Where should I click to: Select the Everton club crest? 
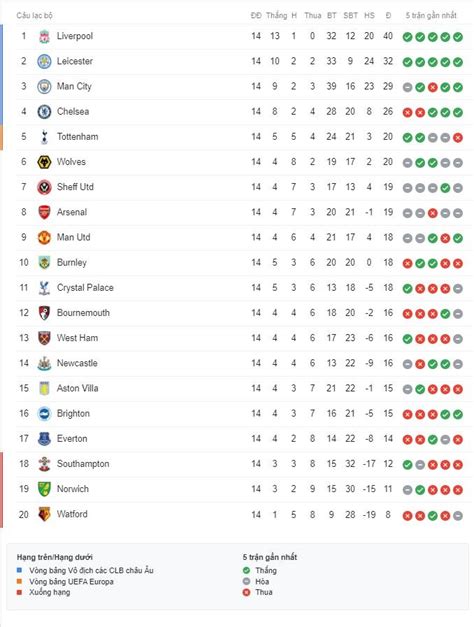point(44,439)
